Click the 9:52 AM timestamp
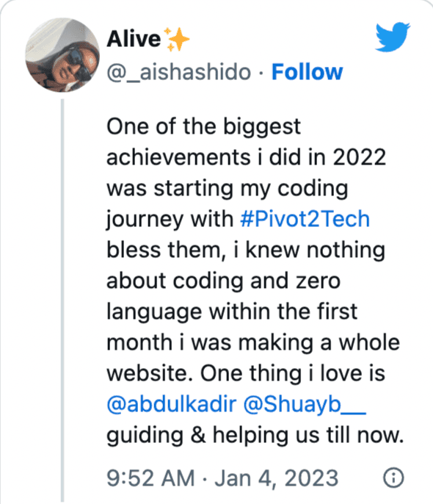Viewport: 433px width, 504px height. click(150, 478)
